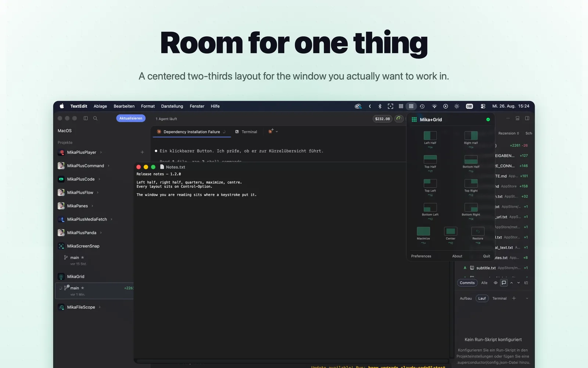The image size is (588, 368).
Task: Go to the previous change with the up arrow
Action: coord(511,283)
